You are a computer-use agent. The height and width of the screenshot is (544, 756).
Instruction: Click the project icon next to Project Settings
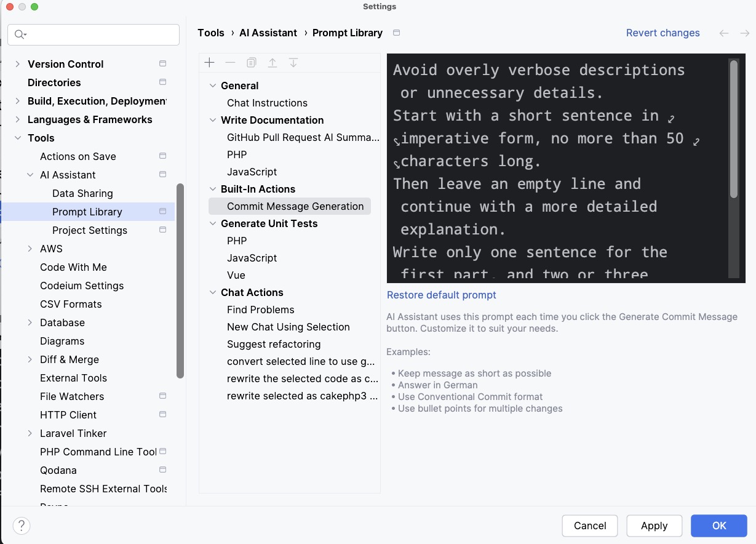coord(162,230)
